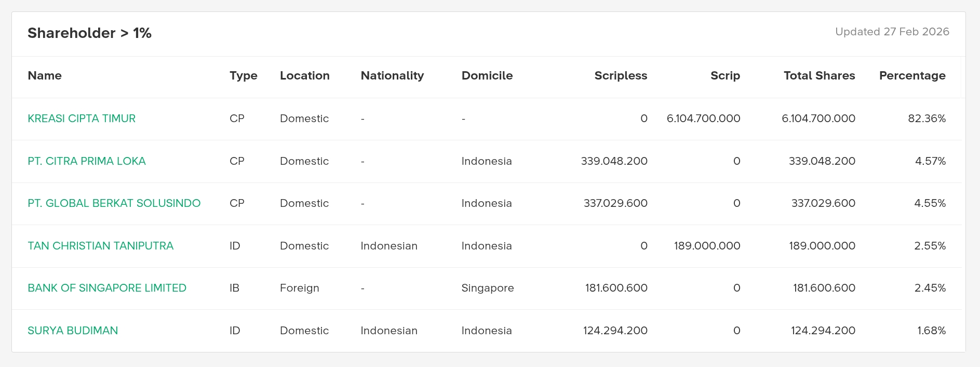
Task: Open KREASI CIPTA TIMUR shareholder link
Action: [x=82, y=119]
